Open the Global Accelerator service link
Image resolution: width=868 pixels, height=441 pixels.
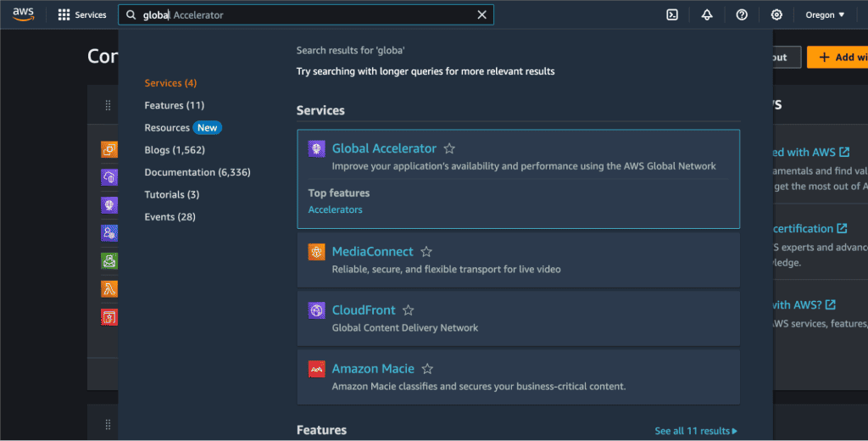[x=384, y=148]
